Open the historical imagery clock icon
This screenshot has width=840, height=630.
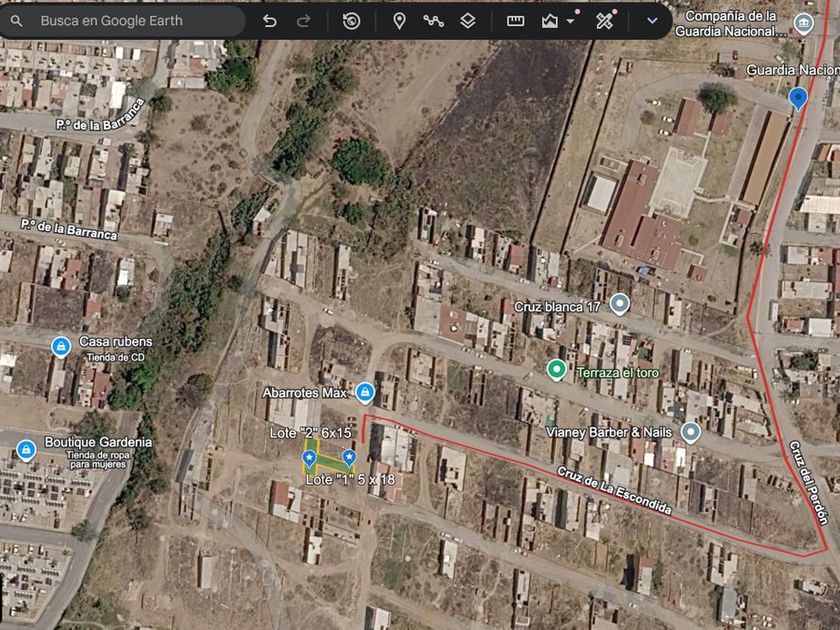351,21
